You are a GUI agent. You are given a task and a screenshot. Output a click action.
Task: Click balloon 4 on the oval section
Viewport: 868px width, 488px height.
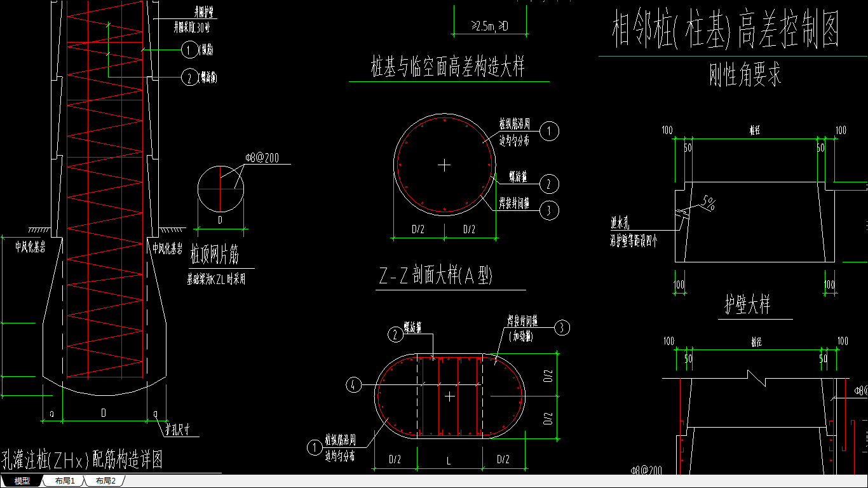(x=353, y=384)
